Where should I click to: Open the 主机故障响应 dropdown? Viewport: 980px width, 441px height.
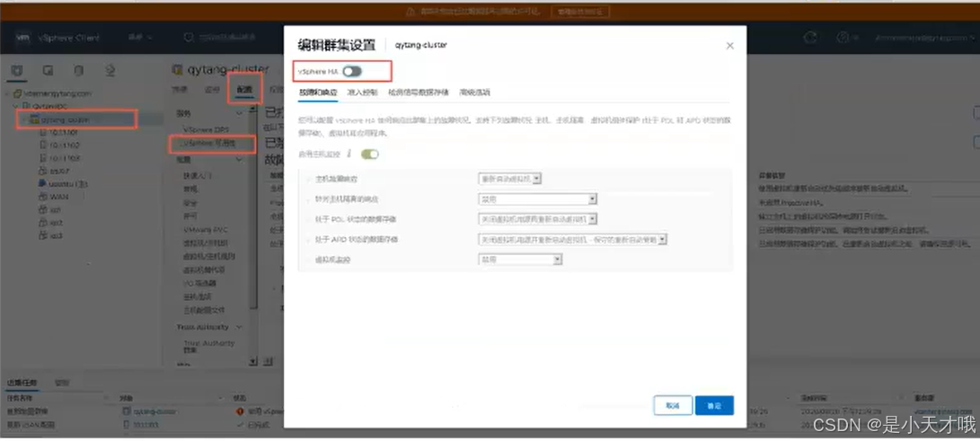click(510, 179)
